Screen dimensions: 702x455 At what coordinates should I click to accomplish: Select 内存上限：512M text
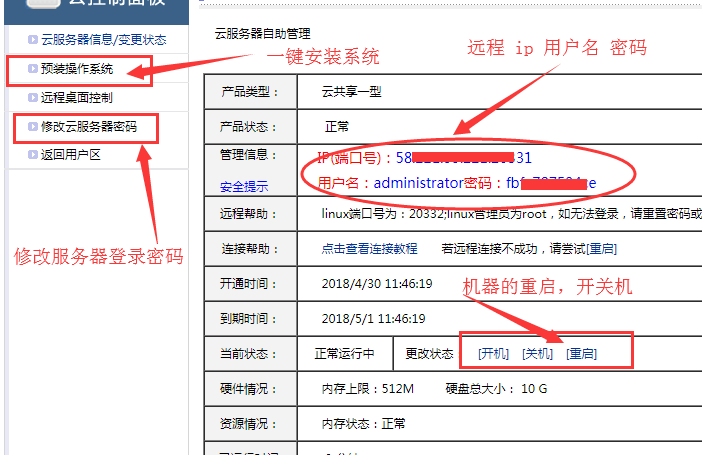pos(368,389)
